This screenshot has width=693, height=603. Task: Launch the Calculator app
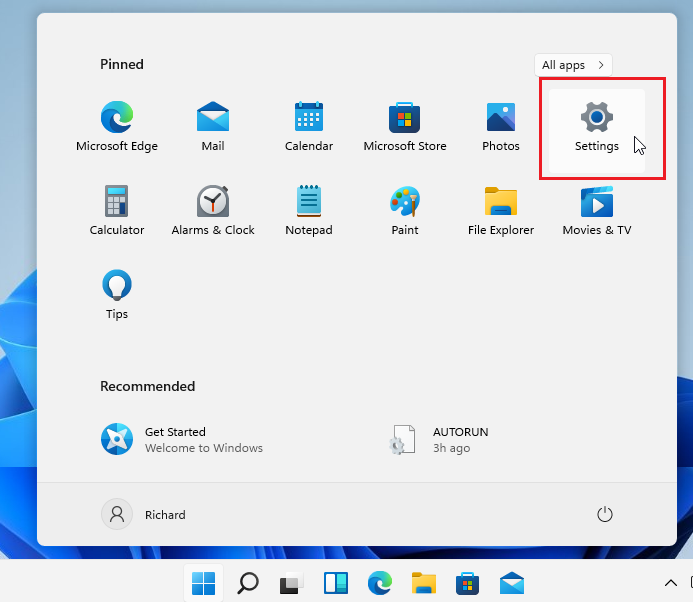pyautogui.click(x=117, y=211)
